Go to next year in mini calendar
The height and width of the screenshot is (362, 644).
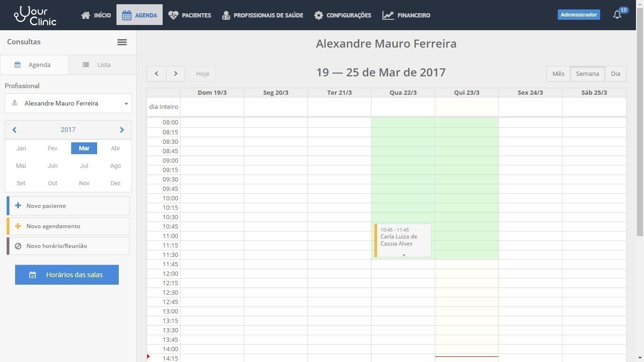[122, 130]
